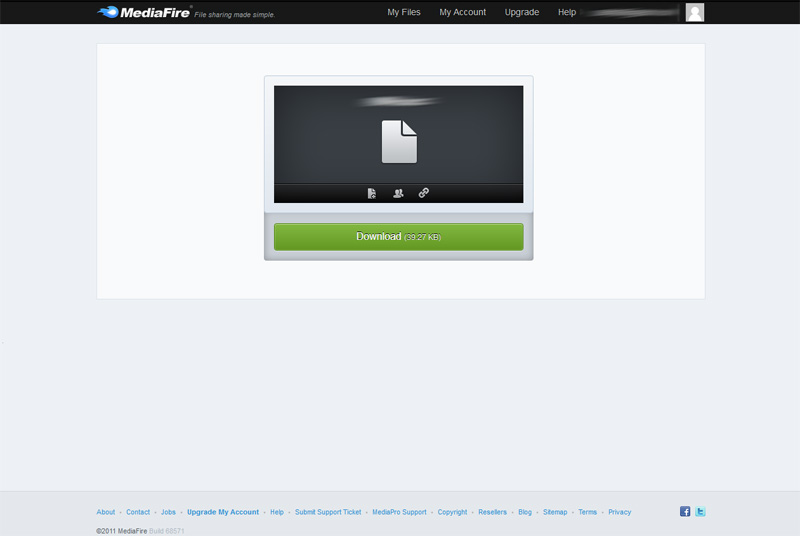Click the MediaFire logo
Image resolution: width=800 pixels, height=536 pixels.
click(144, 12)
